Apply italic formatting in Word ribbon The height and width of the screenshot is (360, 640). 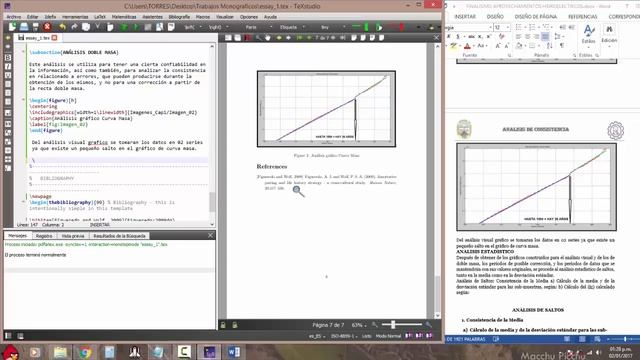pyautogui.click(x=449, y=37)
